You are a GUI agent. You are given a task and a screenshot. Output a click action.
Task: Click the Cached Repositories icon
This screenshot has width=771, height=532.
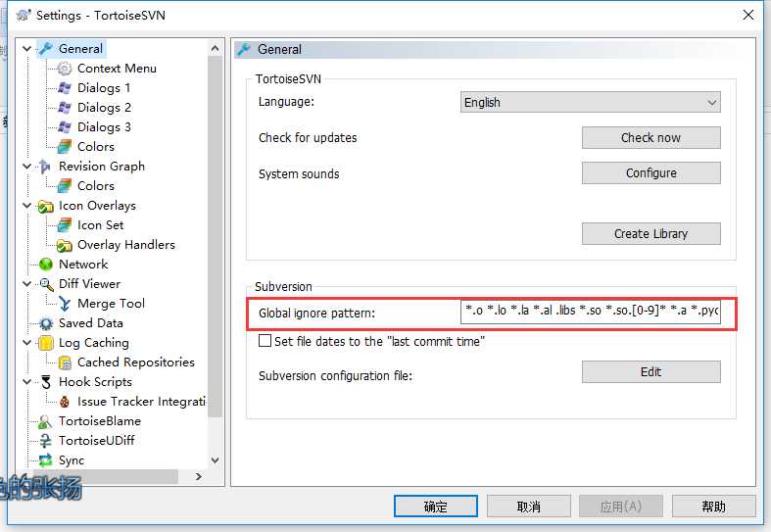coord(65,363)
